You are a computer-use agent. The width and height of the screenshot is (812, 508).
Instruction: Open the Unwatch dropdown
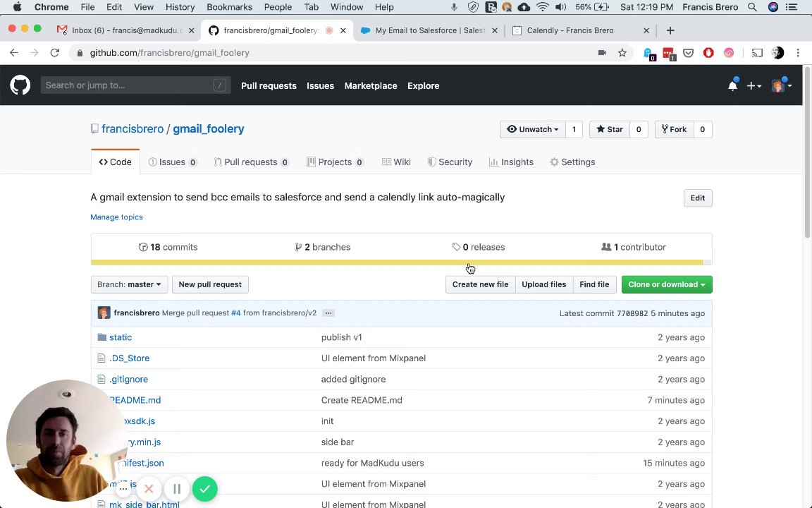(533, 130)
